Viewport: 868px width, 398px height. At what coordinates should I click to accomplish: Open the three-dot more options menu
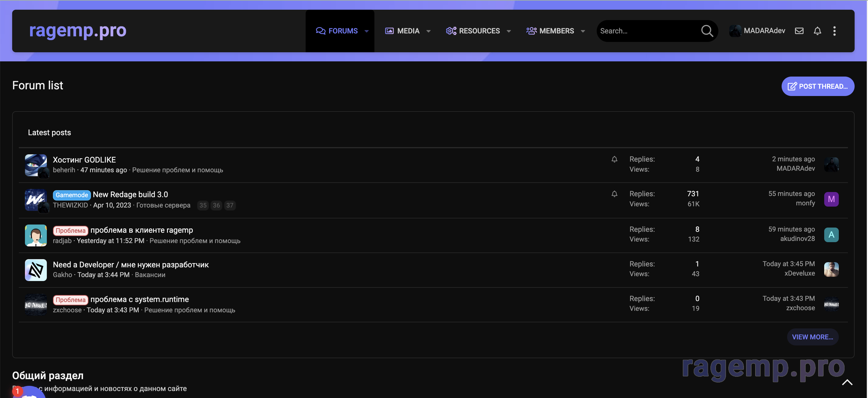click(x=835, y=31)
